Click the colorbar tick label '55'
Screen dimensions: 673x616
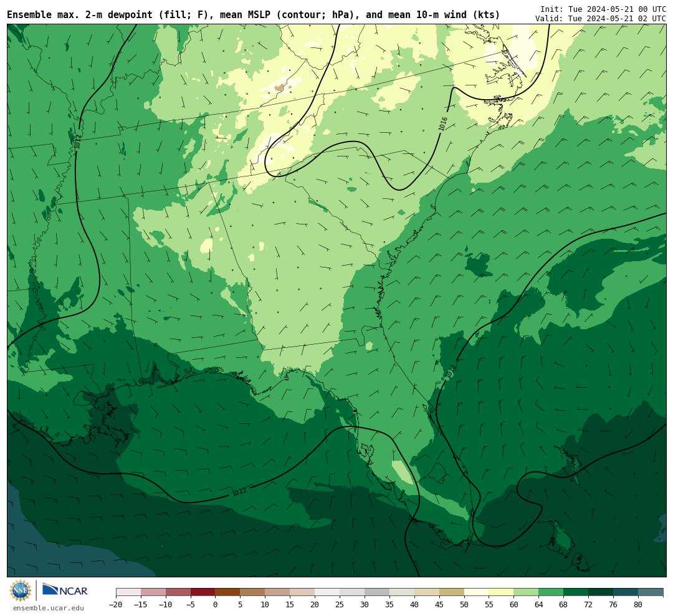[489, 605]
